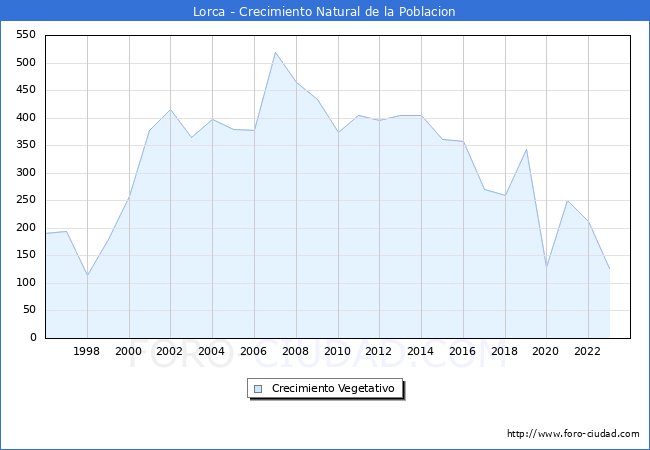Click the 2007 peak data point

point(275,53)
